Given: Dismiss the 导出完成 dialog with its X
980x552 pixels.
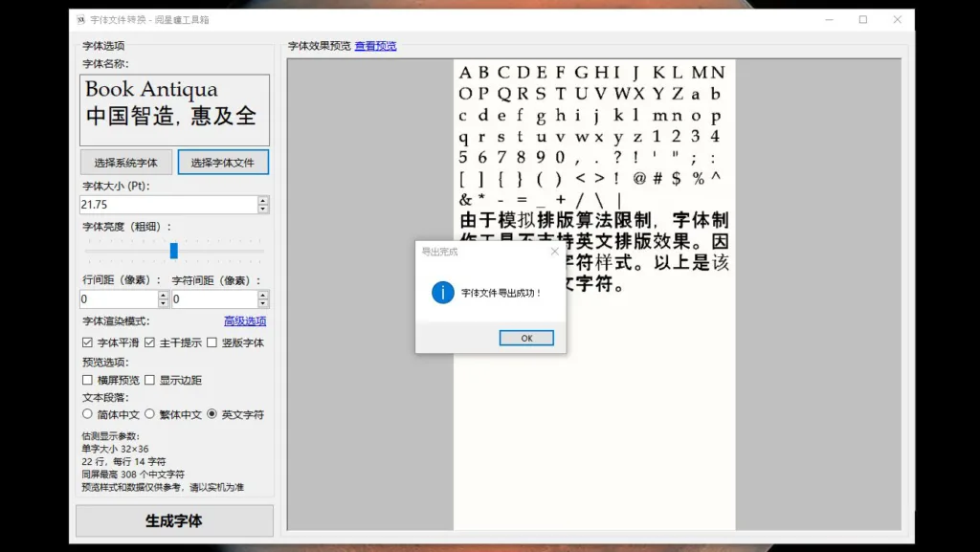Looking at the screenshot, I should pyautogui.click(x=553, y=251).
